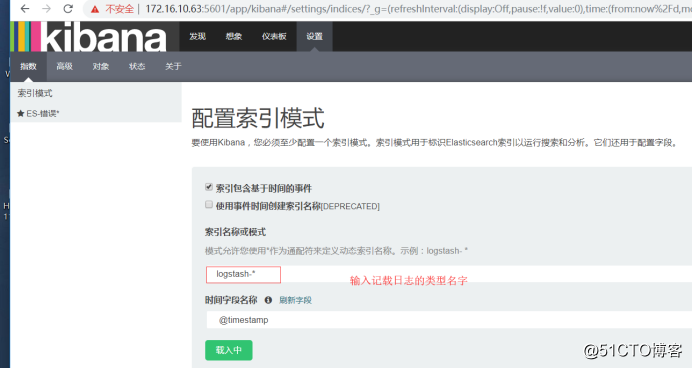Screen dimensions: 692x369
Task: Select the 高级 sub-tab
Action: [64, 67]
